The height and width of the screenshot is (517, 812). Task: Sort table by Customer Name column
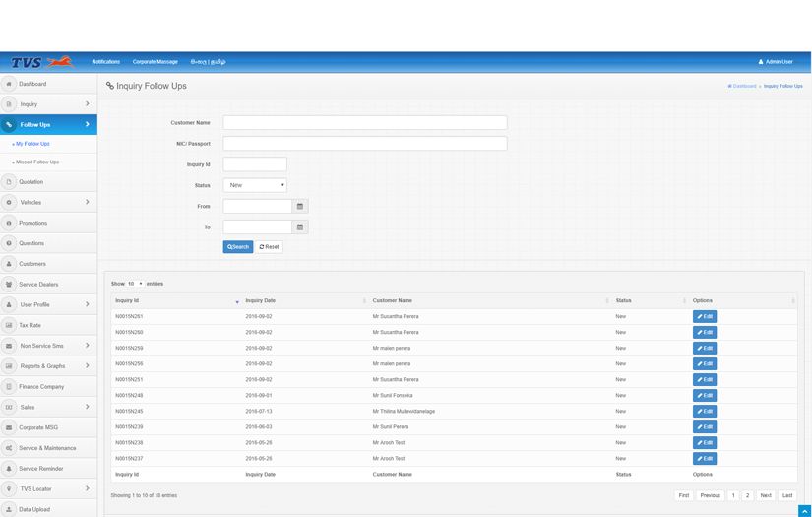tap(490, 301)
